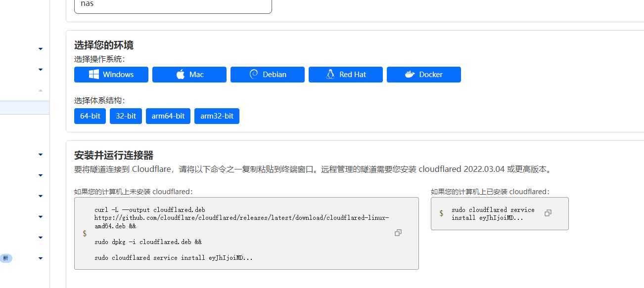Copy the curl install command block
The image size is (644, 288).
coord(398,233)
